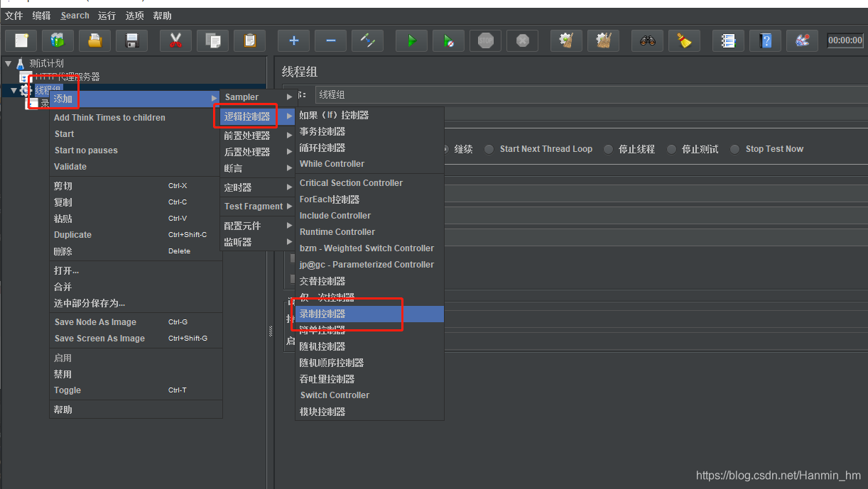
Task: Click the 00:00:00 elapsed time display
Action: [845, 40]
